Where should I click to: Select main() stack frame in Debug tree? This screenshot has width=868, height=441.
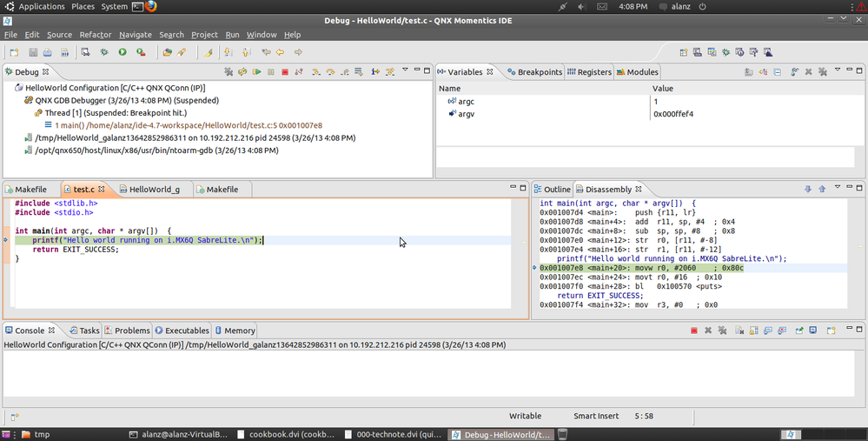184,125
